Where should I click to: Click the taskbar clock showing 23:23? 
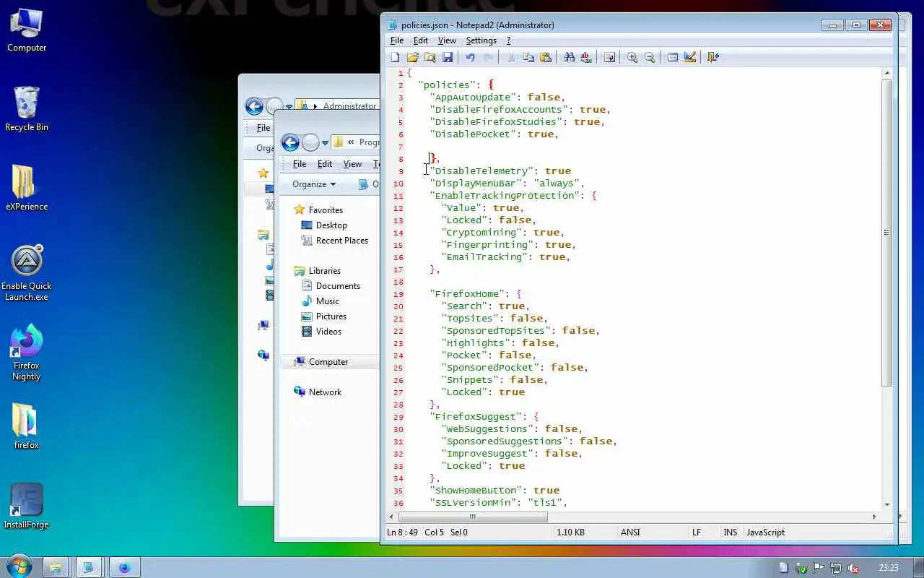[889, 568]
